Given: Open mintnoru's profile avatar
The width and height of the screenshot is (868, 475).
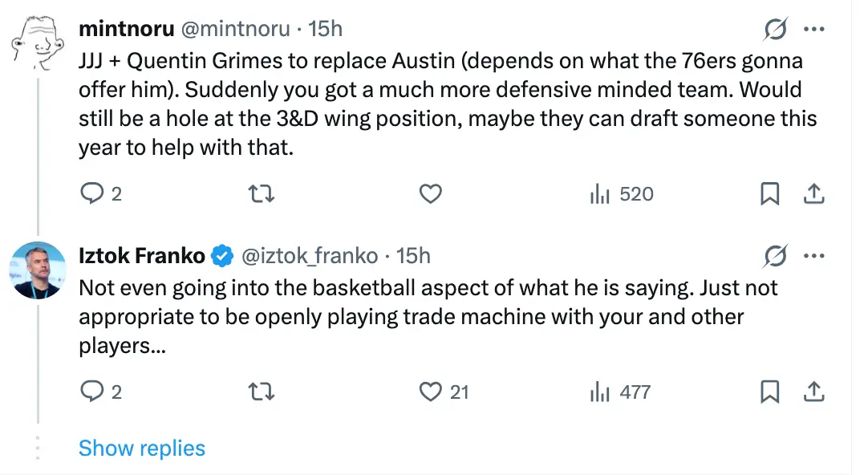Looking at the screenshot, I should pyautogui.click(x=37, y=43).
